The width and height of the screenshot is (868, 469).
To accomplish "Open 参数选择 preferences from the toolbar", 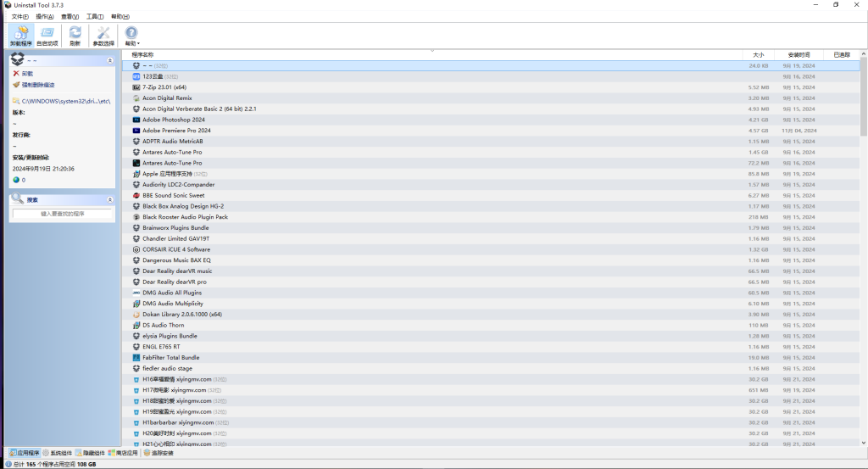I will 103,36.
